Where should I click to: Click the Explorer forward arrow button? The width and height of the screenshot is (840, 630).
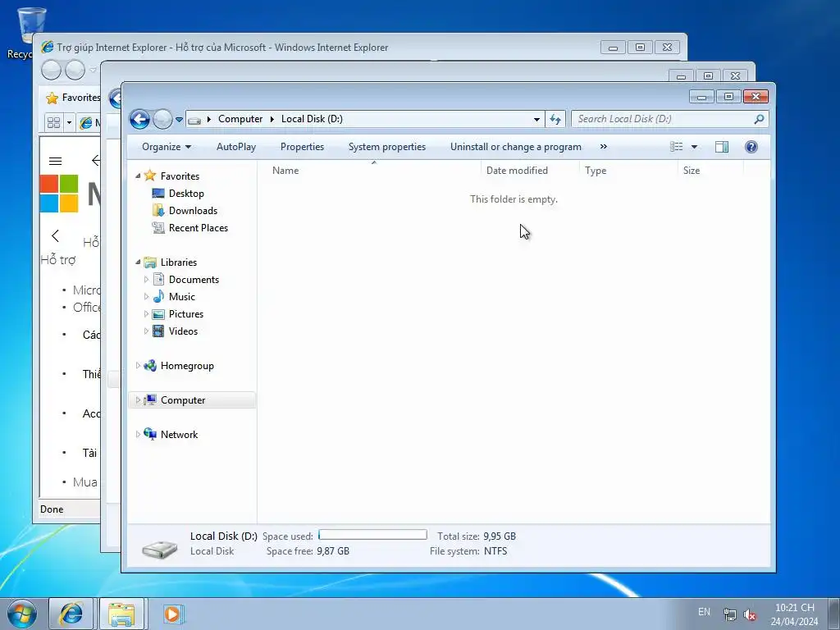(162, 119)
